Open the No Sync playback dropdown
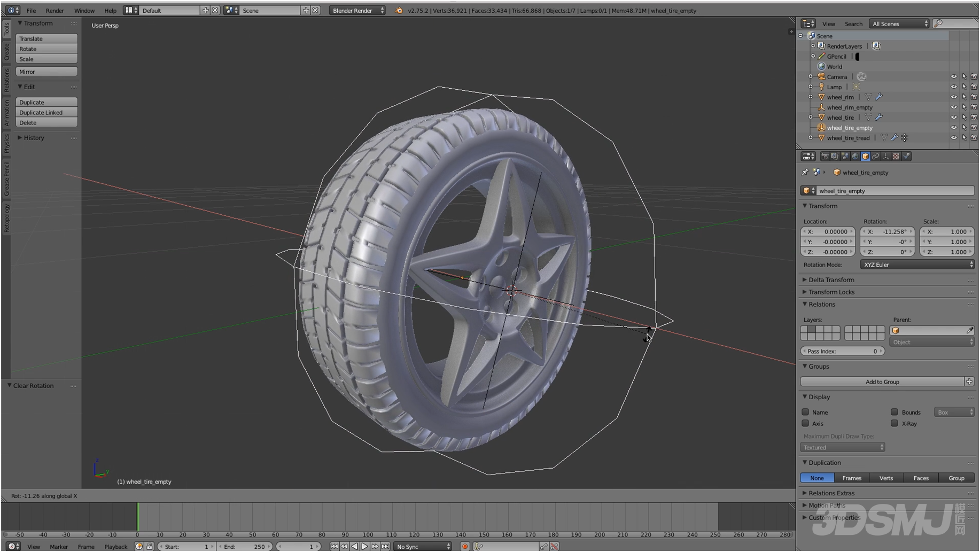Screen dimensions: 980x552 [x=423, y=546]
